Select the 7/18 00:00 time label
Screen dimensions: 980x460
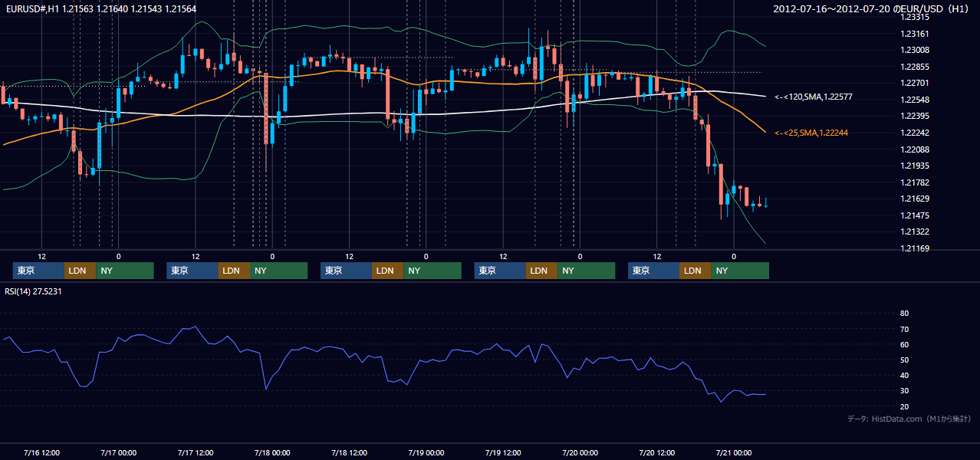[271, 452]
